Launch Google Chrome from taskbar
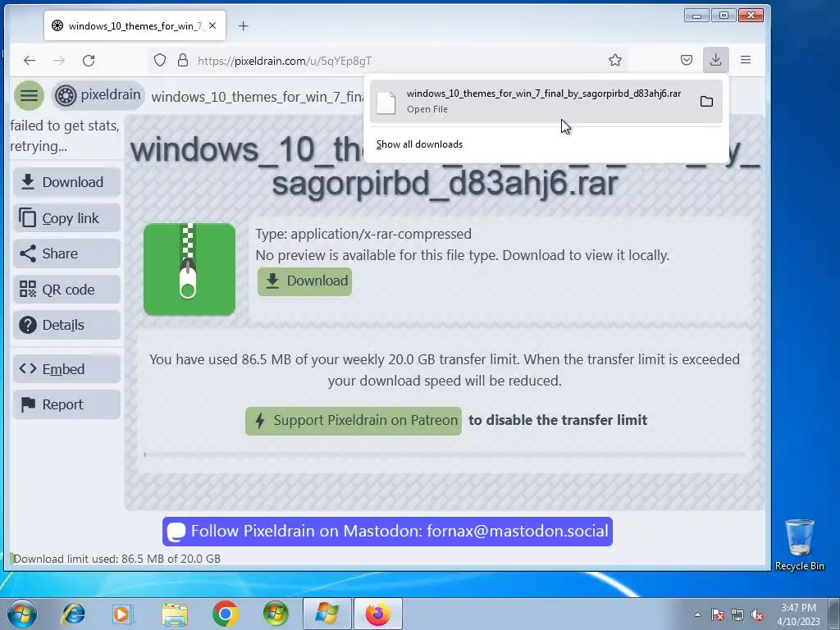The height and width of the screenshot is (630, 840). (x=225, y=614)
